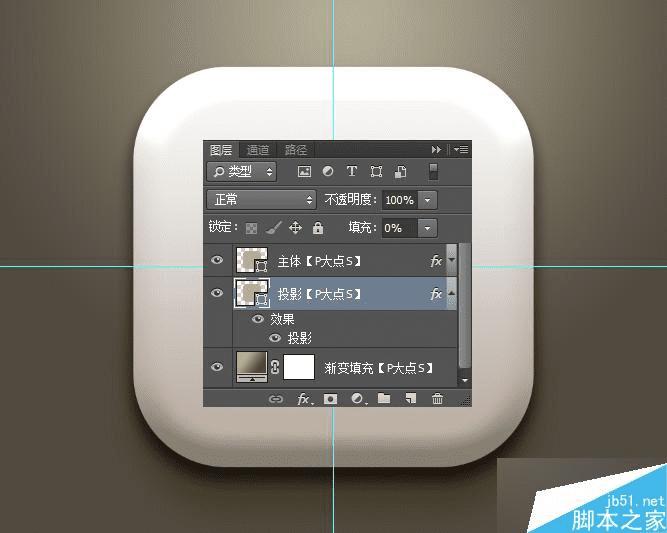
Task: Click fx icon on 主体 layer
Action: point(436,261)
